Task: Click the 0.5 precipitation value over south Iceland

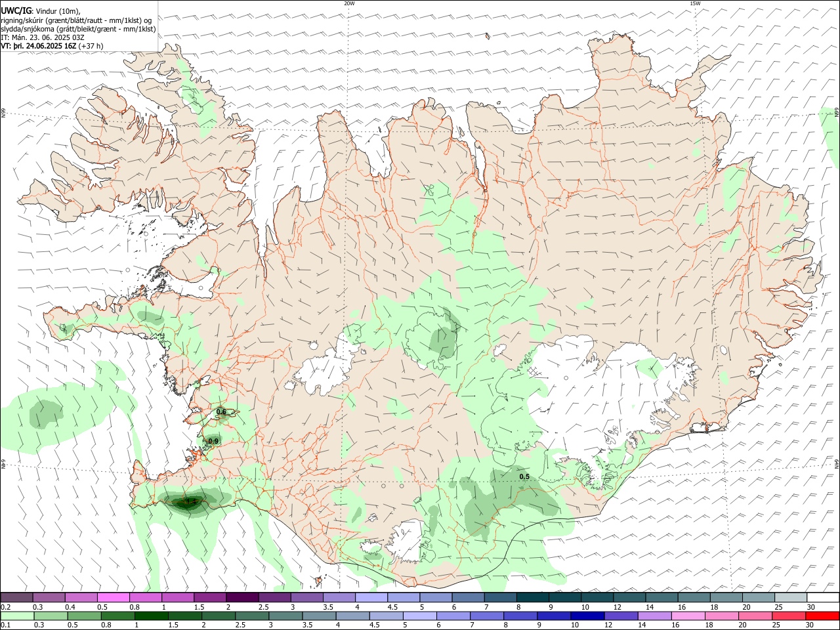Action: point(524,476)
